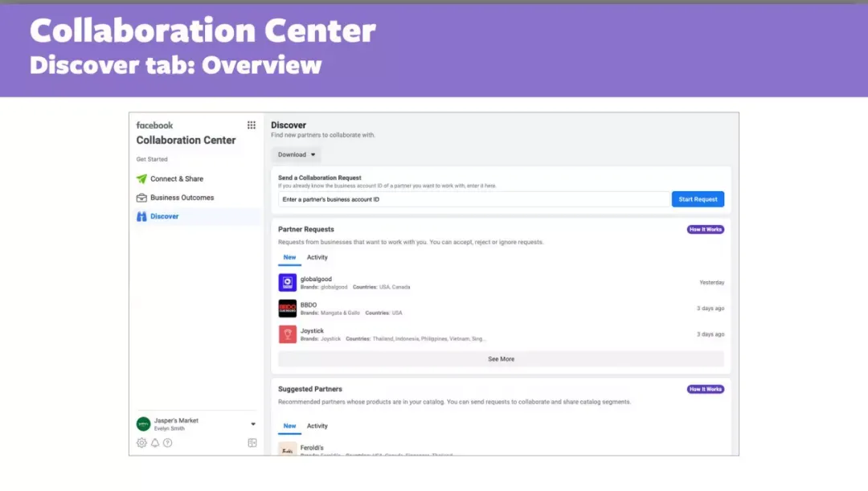This screenshot has height=491, width=868.
Task: Focus the partner's business account ID field
Action: tap(474, 199)
